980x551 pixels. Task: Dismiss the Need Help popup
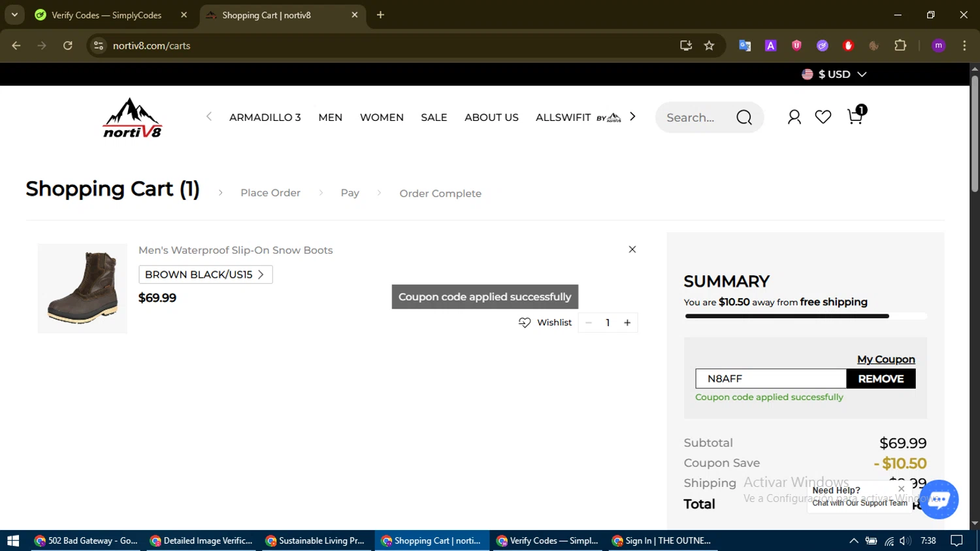902,489
